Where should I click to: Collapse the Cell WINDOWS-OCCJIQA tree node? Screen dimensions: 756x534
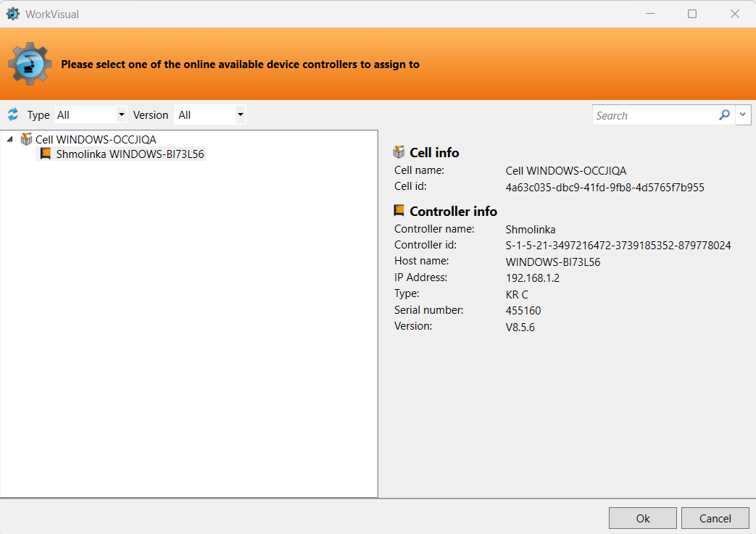pos(9,139)
